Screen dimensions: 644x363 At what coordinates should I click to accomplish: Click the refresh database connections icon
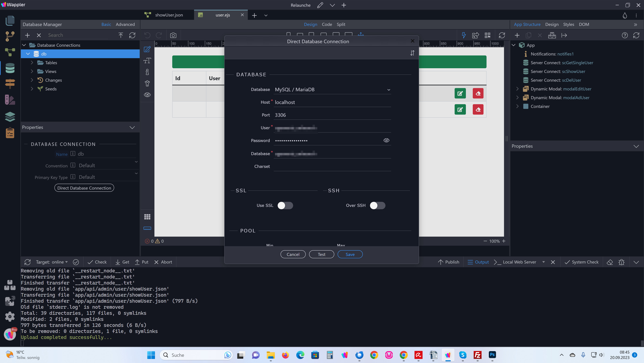click(x=132, y=35)
